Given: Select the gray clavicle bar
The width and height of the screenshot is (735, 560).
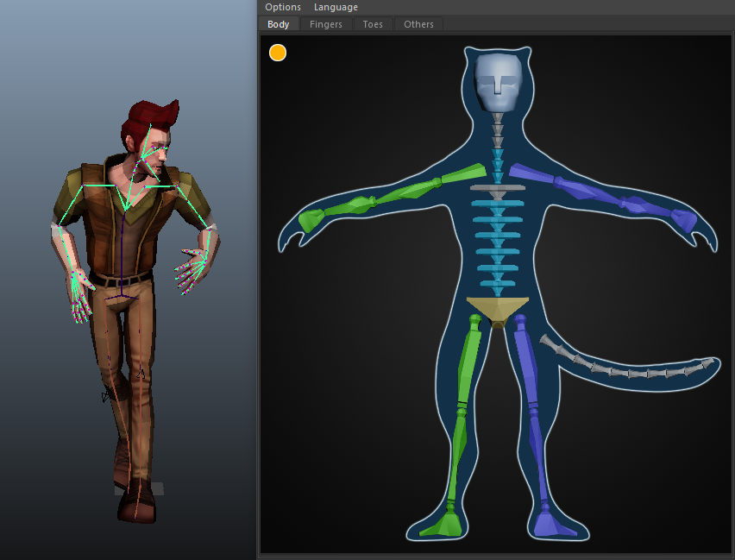Looking at the screenshot, I should [x=498, y=187].
